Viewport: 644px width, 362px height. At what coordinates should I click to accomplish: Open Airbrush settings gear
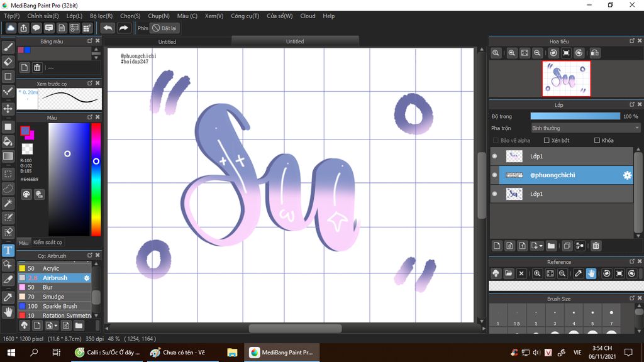click(87, 278)
